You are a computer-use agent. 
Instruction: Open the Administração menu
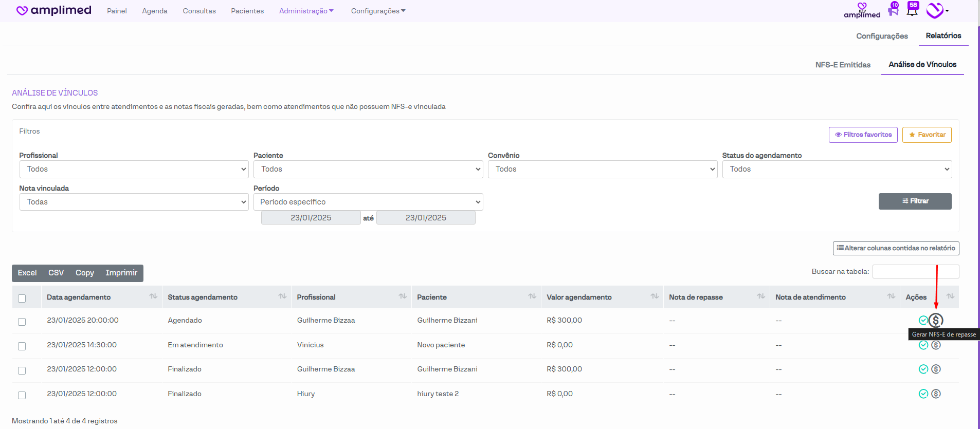coord(306,11)
